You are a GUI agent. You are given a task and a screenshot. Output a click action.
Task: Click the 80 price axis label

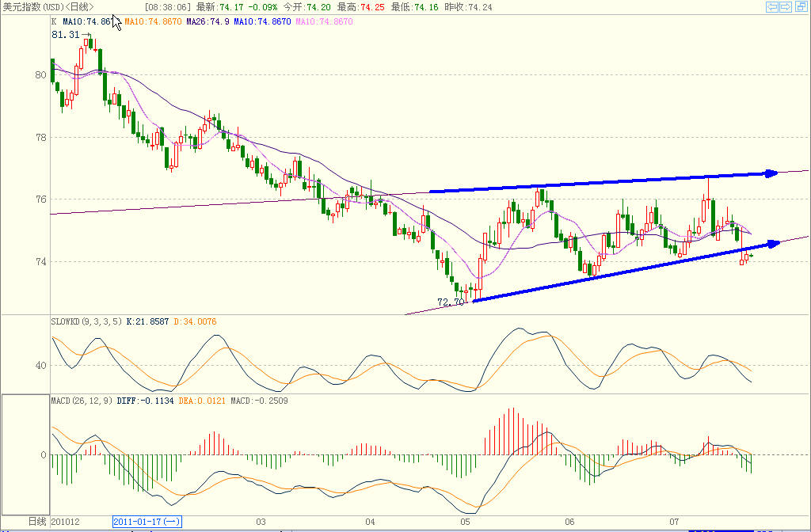41,75
